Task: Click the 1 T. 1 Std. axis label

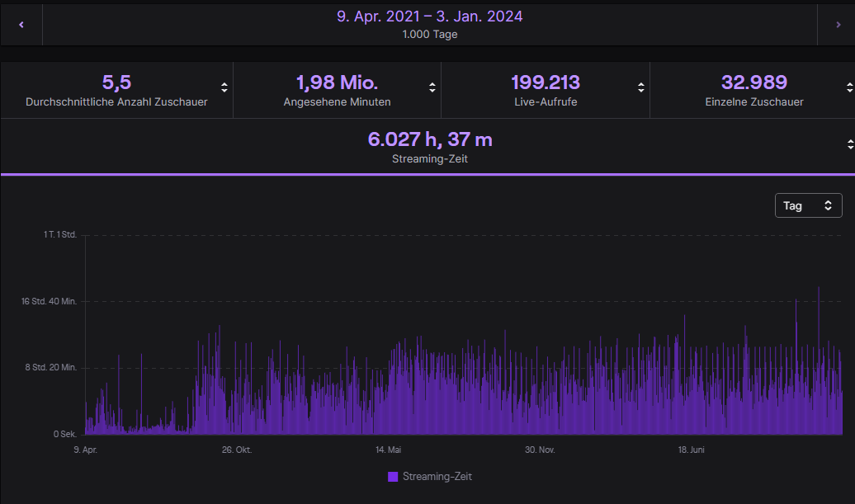Action: [60, 235]
